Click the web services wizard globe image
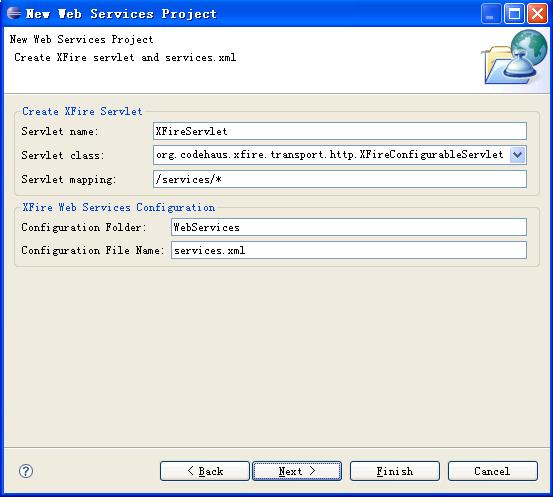 tap(514, 58)
